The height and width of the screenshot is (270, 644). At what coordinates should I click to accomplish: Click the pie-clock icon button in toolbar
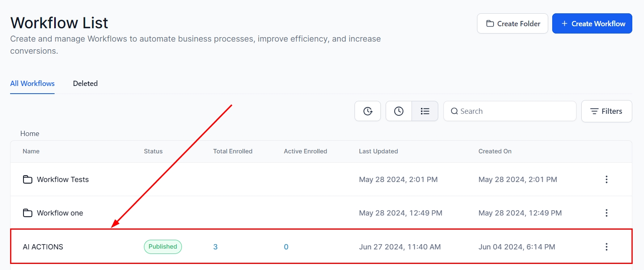[x=367, y=111]
